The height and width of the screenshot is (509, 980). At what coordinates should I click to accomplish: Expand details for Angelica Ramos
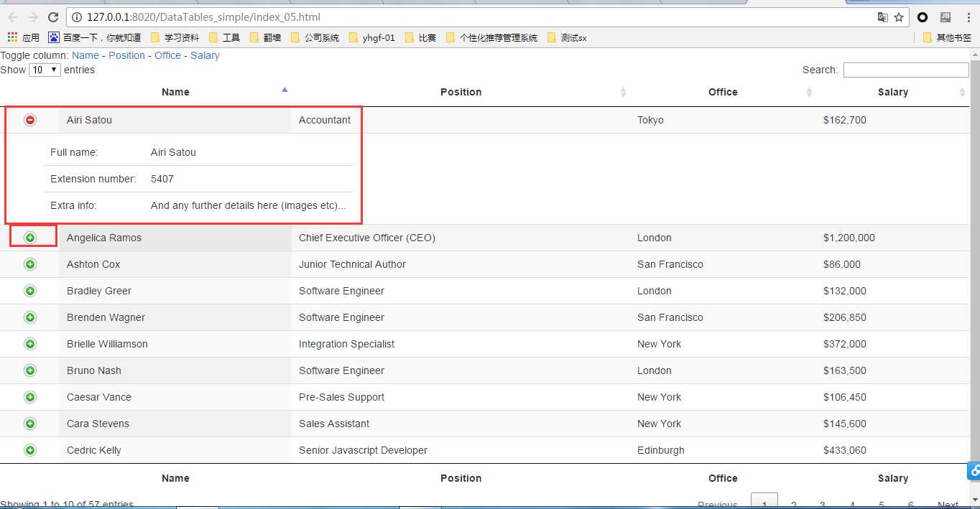pos(30,238)
